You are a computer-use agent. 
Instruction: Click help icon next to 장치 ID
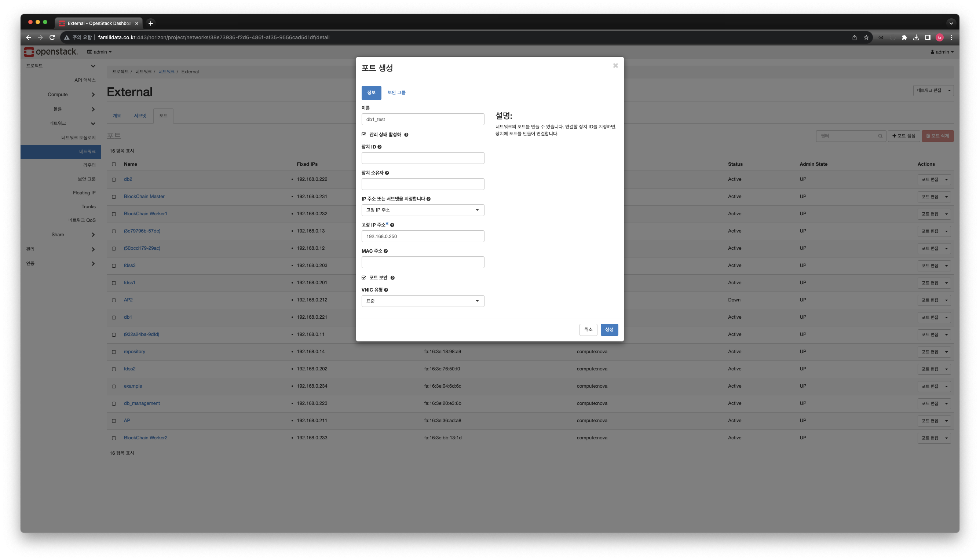click(380, 147)
